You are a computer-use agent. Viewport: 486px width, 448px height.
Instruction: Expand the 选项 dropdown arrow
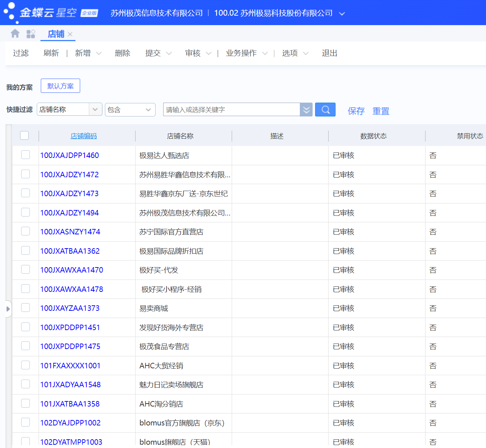[x=306, y=53]
